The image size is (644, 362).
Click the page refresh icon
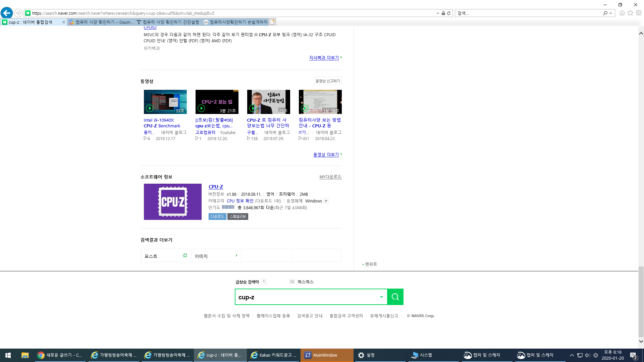(449, 13)
